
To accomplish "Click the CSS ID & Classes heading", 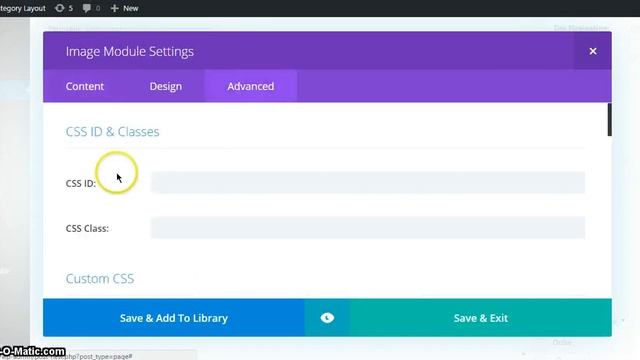I will 112,131.
